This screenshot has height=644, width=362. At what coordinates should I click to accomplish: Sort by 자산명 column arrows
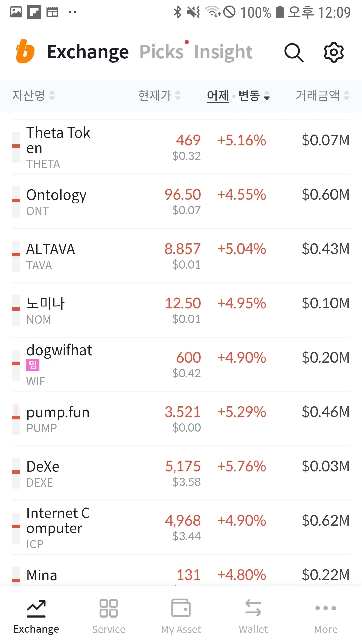click(34, 96)
